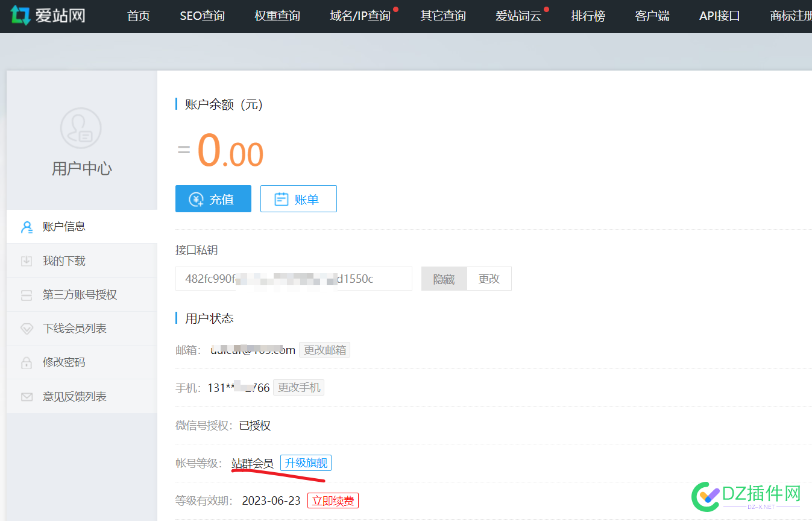Select 意见反馈列表 in the sidebar
Screen dimensions: 812x521
[x=82, y=397]
